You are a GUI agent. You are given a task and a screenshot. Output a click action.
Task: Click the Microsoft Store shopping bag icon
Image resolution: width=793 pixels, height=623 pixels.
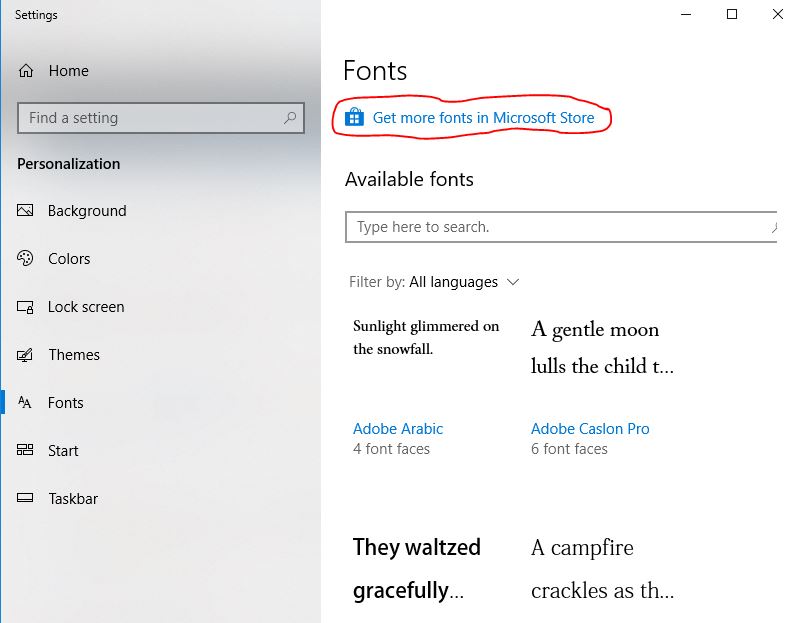pos(354,117)
